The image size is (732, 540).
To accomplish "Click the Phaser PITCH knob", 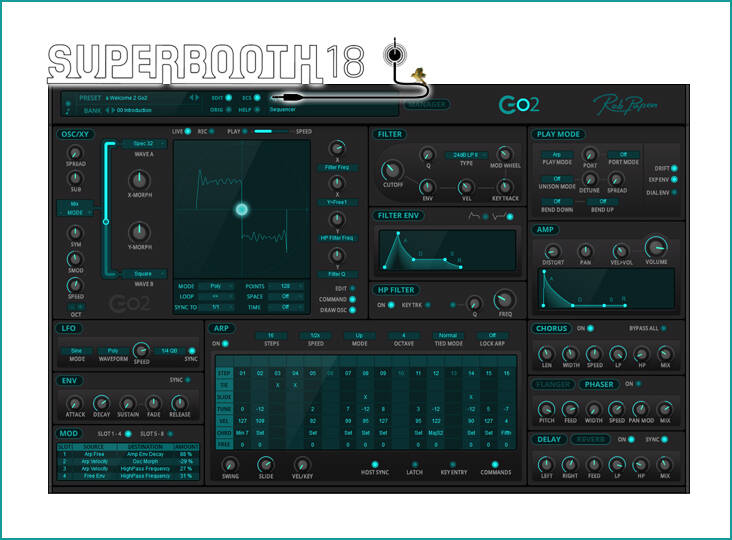I will pyautogui.click(x=546, y=409).
